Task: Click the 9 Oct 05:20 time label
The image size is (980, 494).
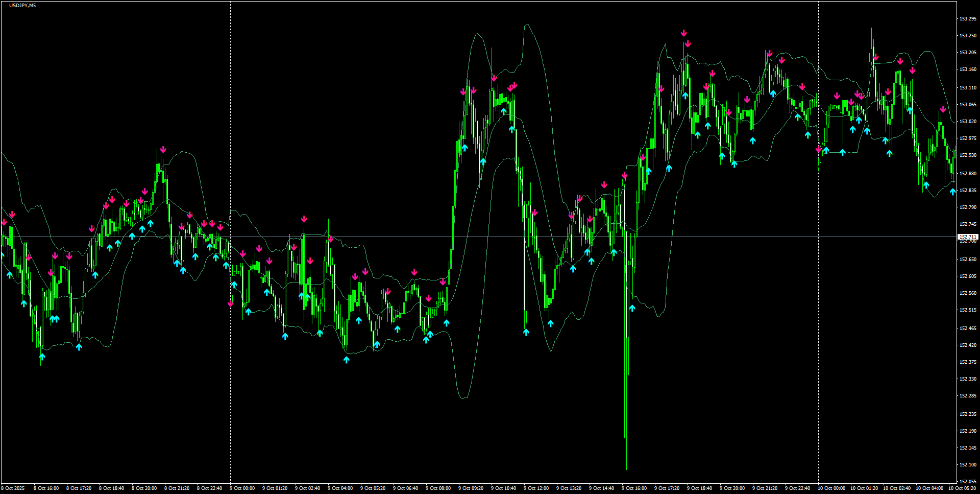Action: coord(373,488)
